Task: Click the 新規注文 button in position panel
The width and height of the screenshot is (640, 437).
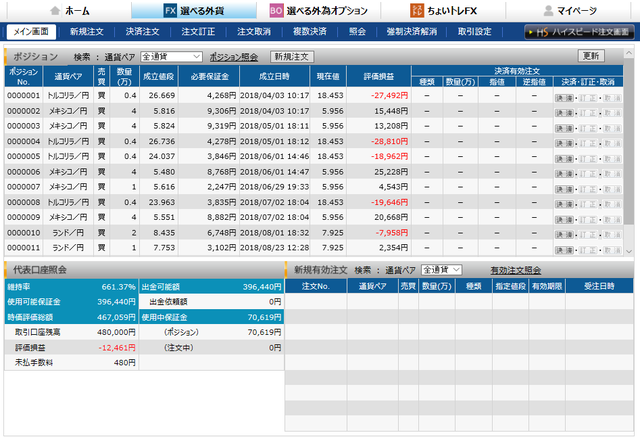Action: click(x=292, y=57)
